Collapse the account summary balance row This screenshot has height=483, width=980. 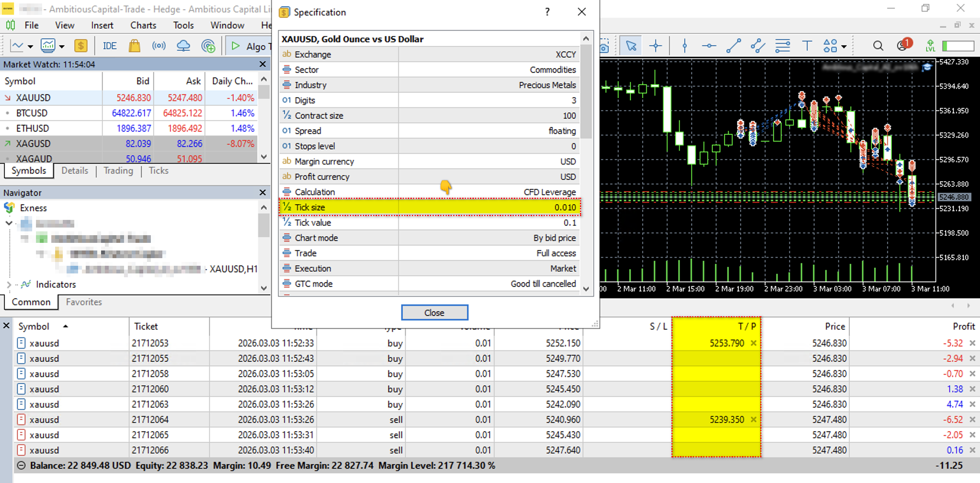[21, 465]
